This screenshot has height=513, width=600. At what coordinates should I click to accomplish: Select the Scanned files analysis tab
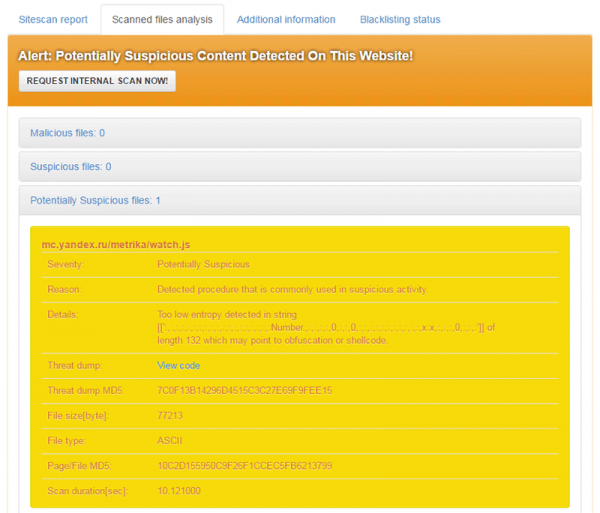point(162,20)
